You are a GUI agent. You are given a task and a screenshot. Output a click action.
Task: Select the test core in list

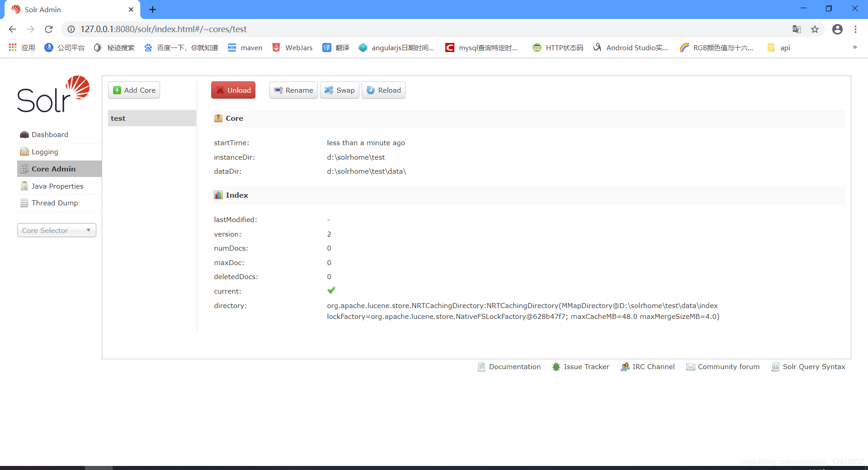152,118
